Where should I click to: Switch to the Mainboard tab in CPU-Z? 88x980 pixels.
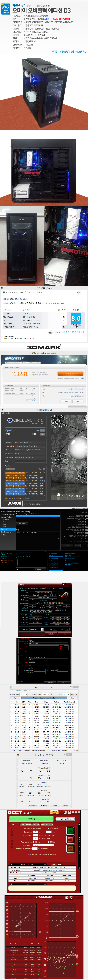click(35, 588)
